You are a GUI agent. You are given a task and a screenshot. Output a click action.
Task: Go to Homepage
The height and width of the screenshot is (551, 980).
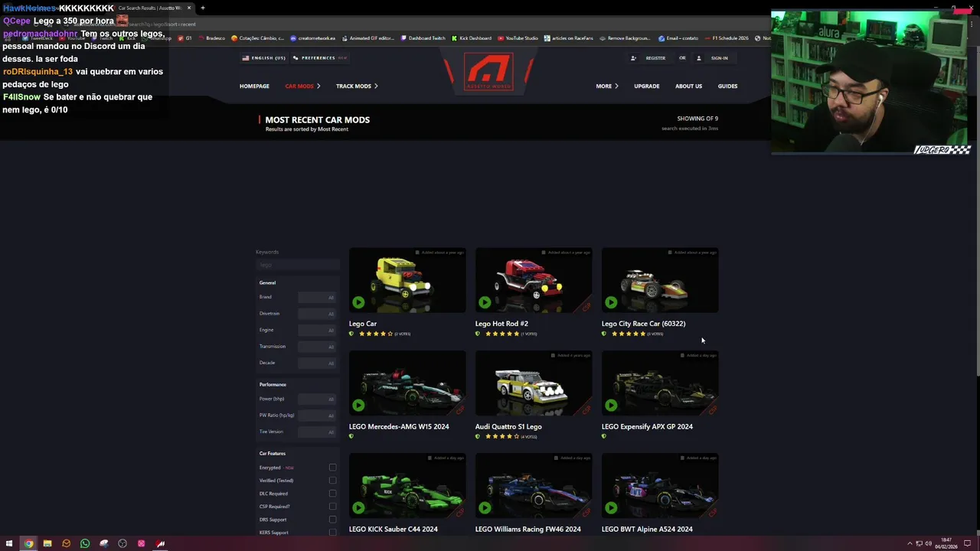(x=254, y=86)
